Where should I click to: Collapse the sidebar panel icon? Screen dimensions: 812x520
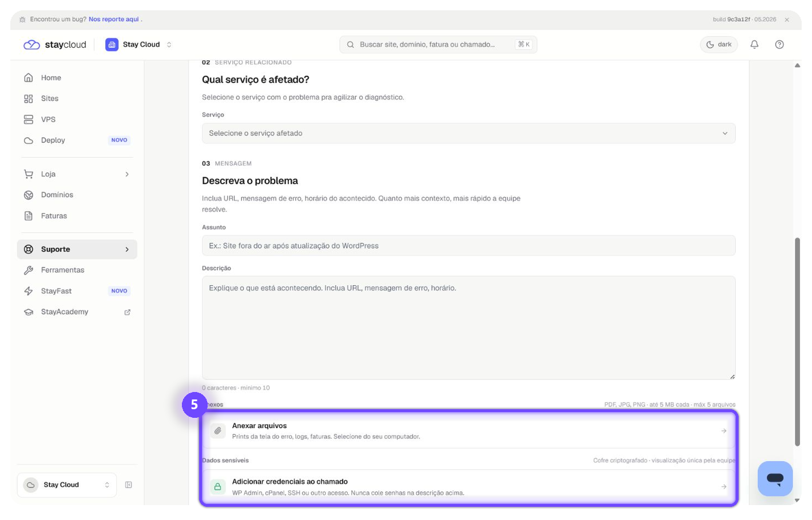[x=129, y=485]
